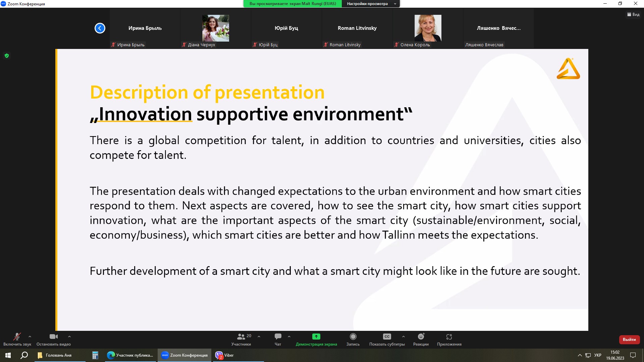
Task: Select Ляшенко Вячеслав participant tile
Action: pyautogui.click(x=499, y=28)
